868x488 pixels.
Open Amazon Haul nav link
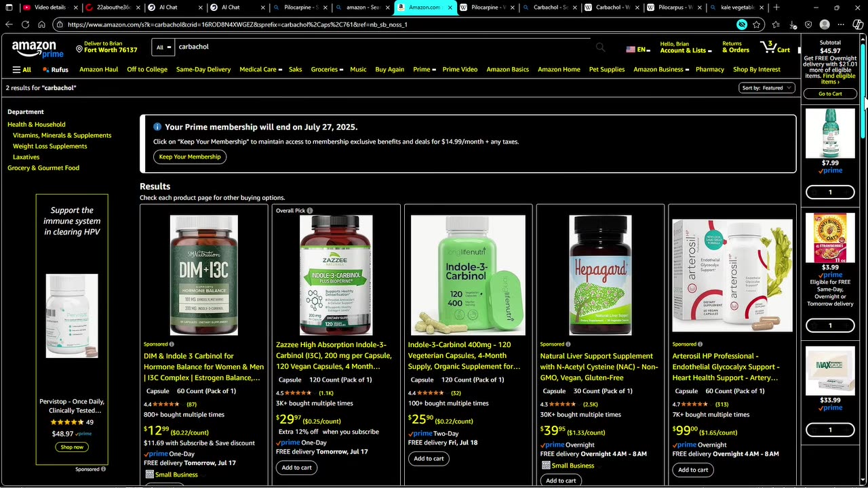pos(98,69)
